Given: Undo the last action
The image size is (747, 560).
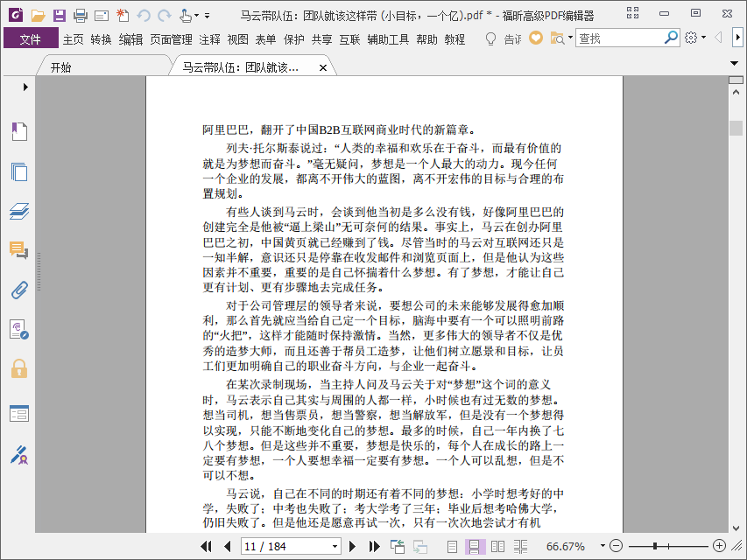Looking at the screenshot, I should [x=144, y=16].
